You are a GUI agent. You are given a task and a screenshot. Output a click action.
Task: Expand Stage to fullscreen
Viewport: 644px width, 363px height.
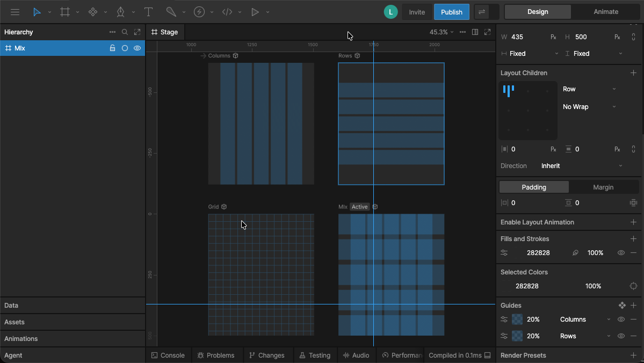488,32
